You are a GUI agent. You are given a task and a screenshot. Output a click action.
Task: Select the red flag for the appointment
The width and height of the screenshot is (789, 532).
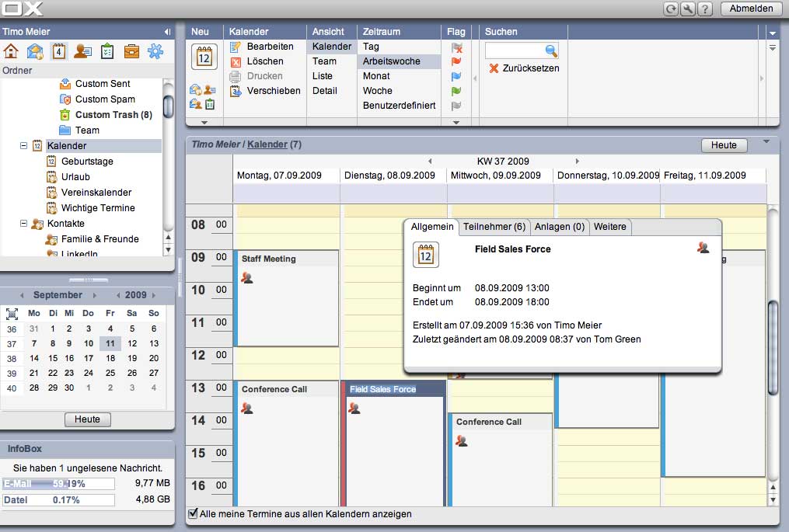(456, 61)
